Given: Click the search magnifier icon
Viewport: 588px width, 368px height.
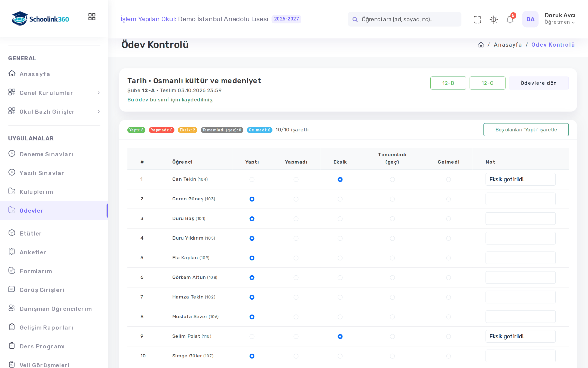Looking at the screenshot, I should [355, 19].
